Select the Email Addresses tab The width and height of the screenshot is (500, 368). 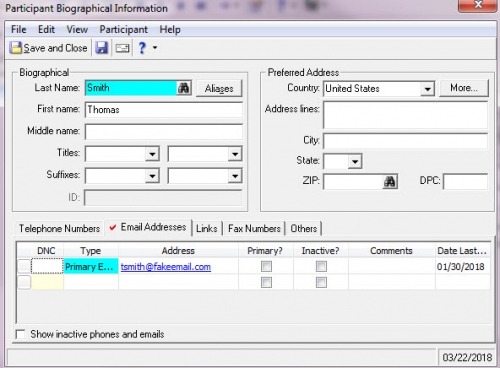pyautogui.click(x=148, y=227)
